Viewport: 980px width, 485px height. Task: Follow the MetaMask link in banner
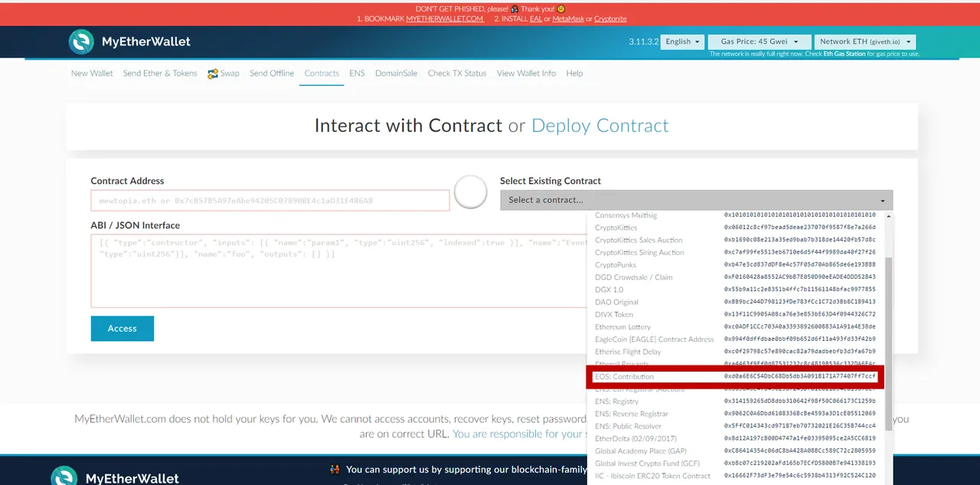coord(567,18)
